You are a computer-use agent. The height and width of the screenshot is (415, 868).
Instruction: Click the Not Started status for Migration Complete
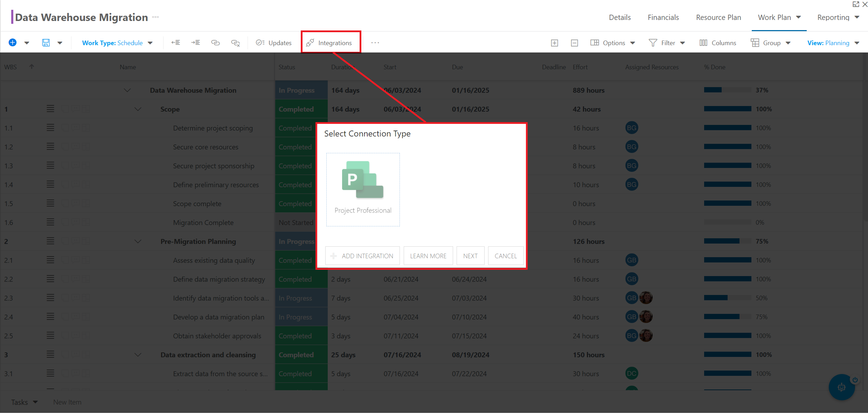point(296,222)
